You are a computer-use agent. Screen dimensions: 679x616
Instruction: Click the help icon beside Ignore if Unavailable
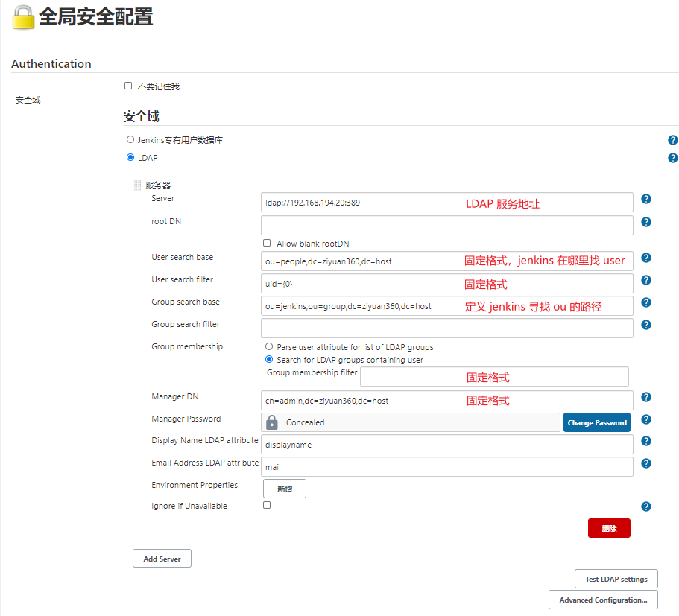[x=645, y=506]
